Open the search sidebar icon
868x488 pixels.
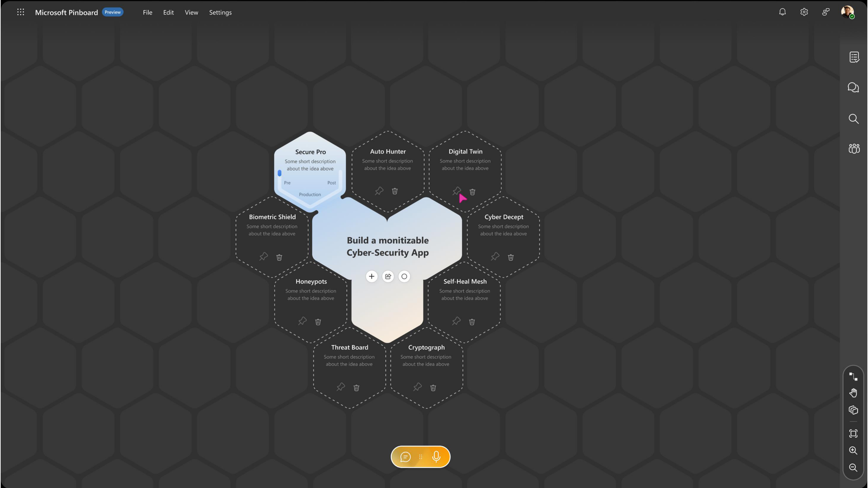(854, 119)
